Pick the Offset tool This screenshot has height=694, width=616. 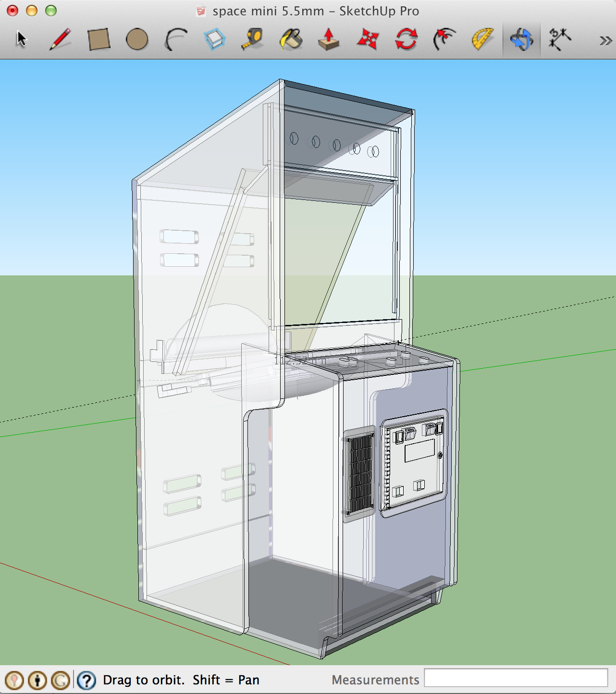point(444,39)
